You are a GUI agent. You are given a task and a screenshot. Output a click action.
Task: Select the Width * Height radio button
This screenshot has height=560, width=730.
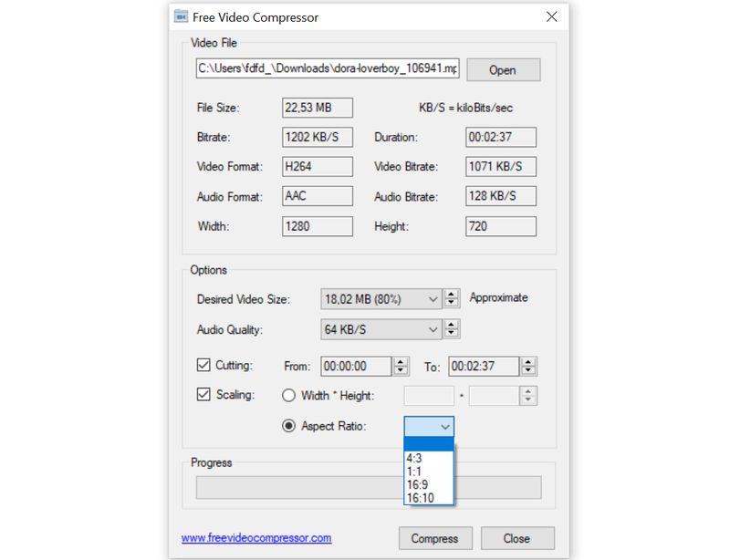[x=288, y=396]
